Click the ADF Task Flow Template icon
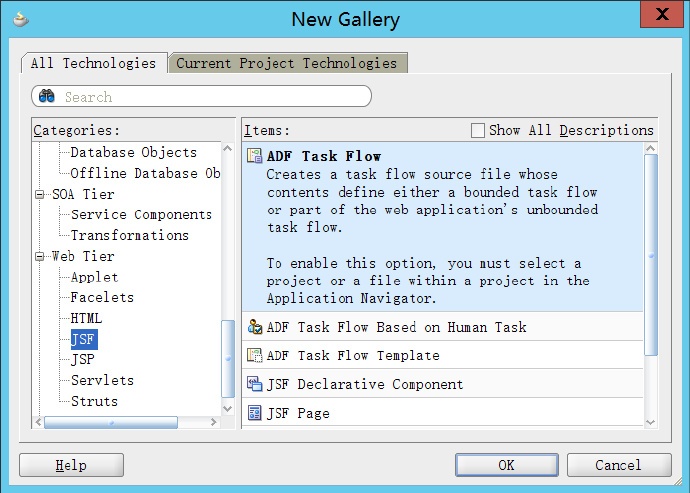 254,355
